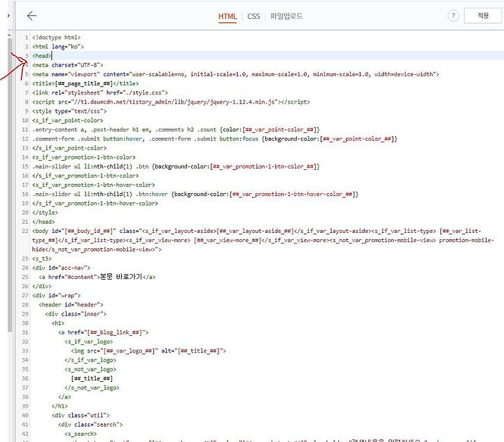The width and height of the screenshot is (504, 442).
Task: Click the <div class="util"> line
Action: pyautogui.click(x=80, y=415)
